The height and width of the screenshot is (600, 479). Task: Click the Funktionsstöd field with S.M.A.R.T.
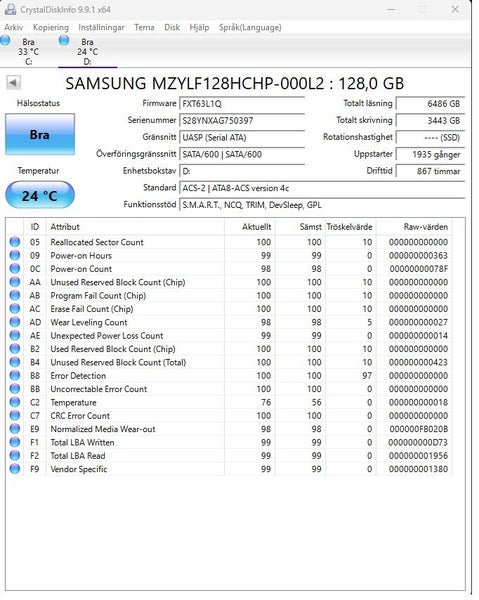322,205
